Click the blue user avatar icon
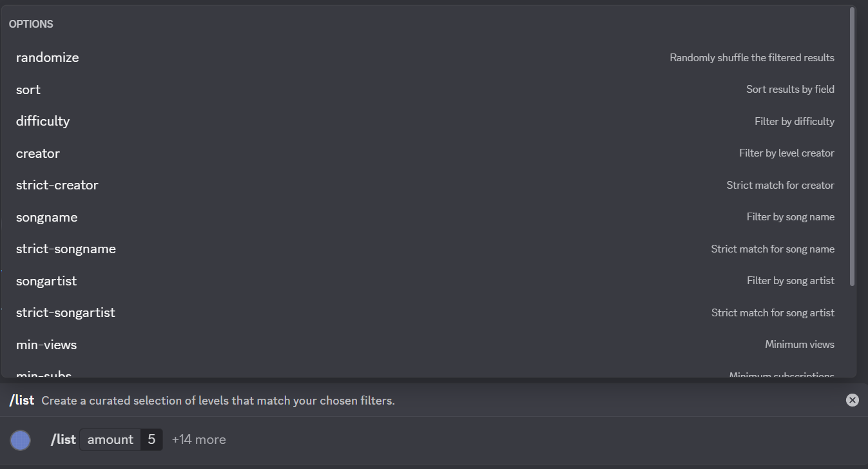868x469 pixels. (21, 440)
